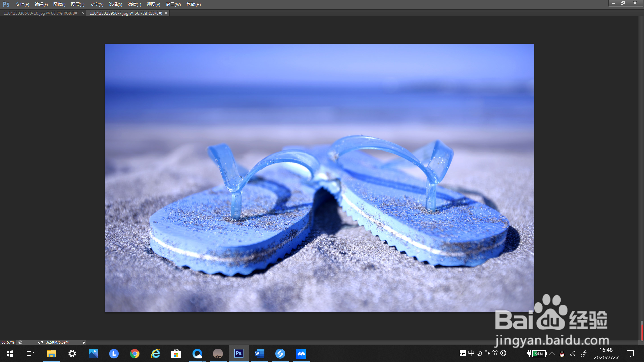The image size is (644, 362).
Task: Open Microsoft Store from the taskbar
Action: (176, 353)
